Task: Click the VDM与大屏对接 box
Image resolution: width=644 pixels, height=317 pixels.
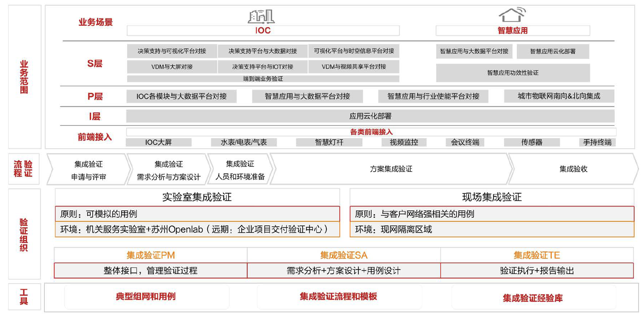Action: [172, 67]
